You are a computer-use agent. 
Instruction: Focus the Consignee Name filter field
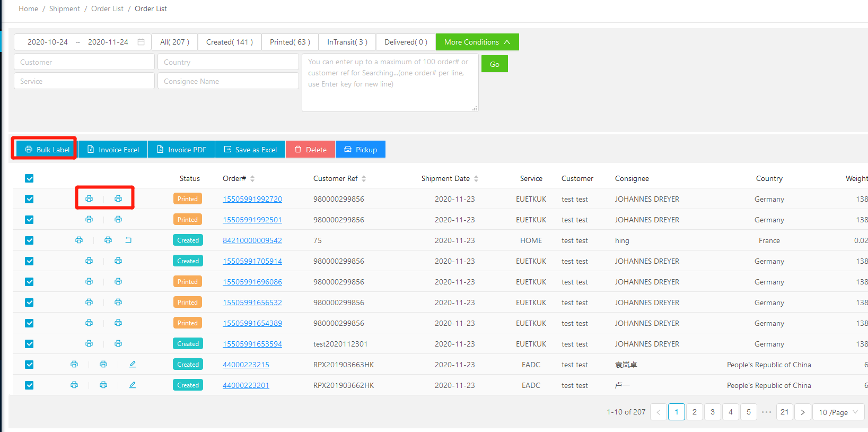pos(228,81)
